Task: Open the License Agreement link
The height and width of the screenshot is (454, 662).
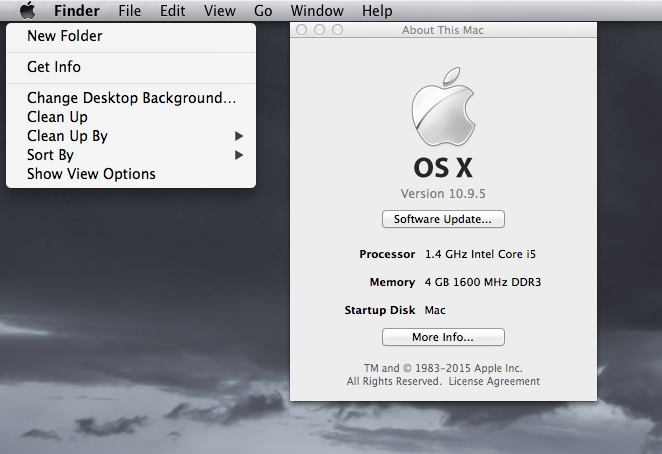Action: click(494, 381)
